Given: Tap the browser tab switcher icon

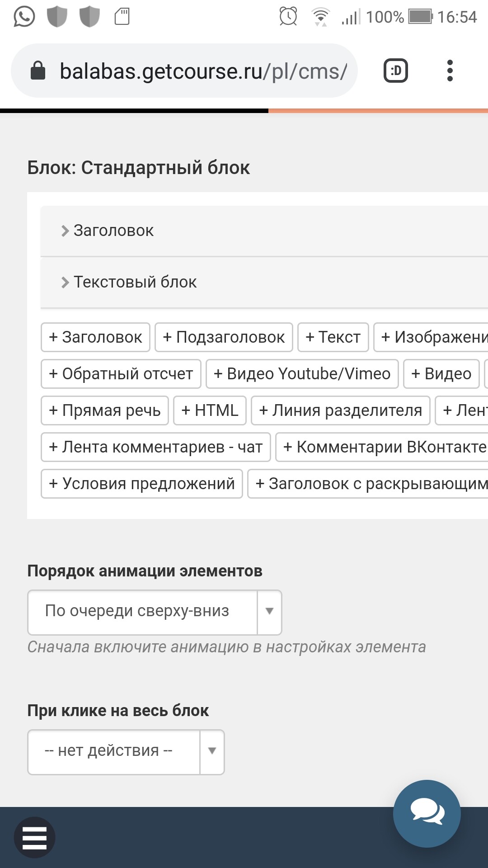Looking at the screenshot, I should click(x=396, y=71).
